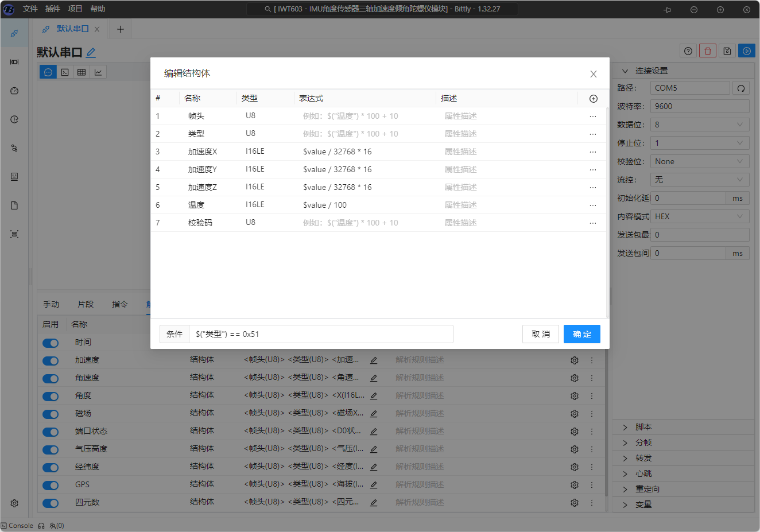
Task: Click the add row plus icon in the struct table header
Action: click(x=593, y=99)
